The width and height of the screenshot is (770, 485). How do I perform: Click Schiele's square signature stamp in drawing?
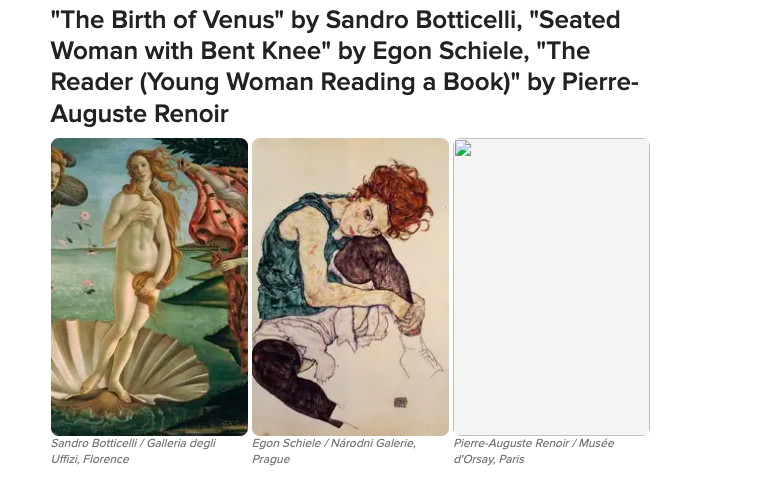pos(400,403)
